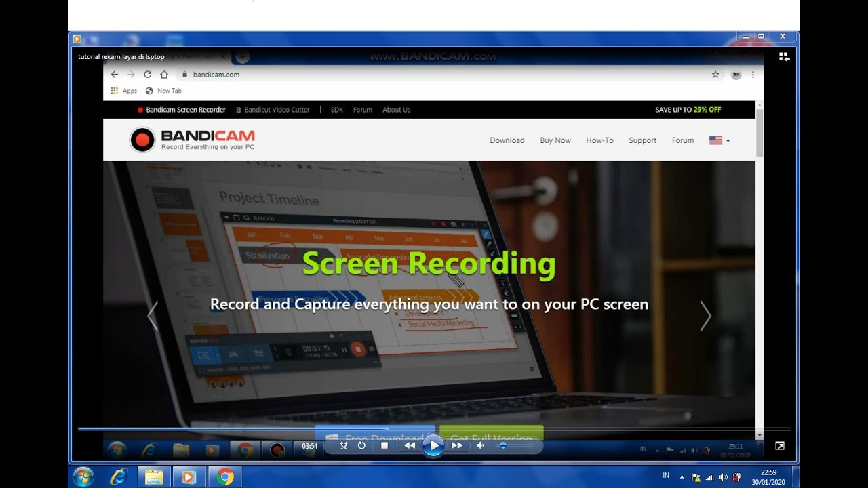Open the Action Center flag icon

point(696,477)
